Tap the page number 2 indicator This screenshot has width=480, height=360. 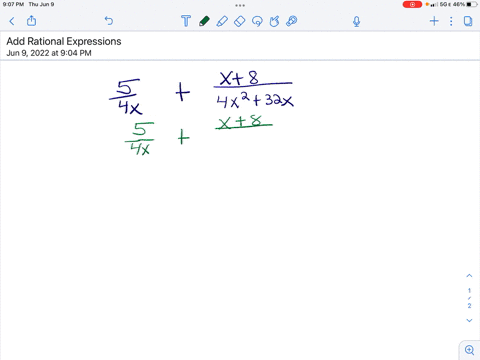click(469, 305)
